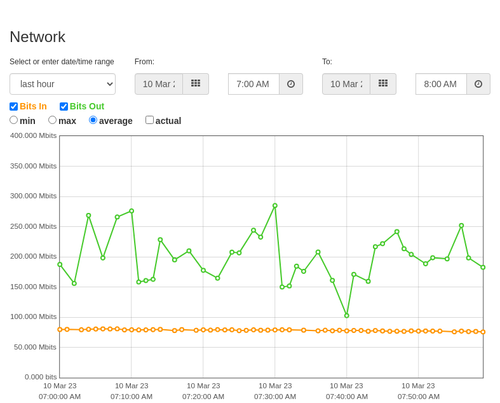Click the '200.000 Mbits' axis label
The height and width of the screenshot is (403, 500).
pos(33,256)
